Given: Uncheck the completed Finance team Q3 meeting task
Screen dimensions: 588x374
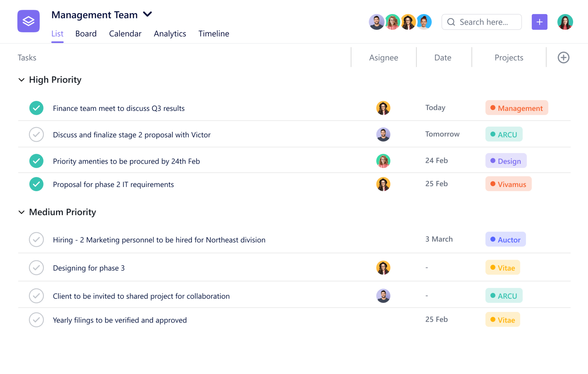Looking at the screenshot, I should (x=36, y=108).
